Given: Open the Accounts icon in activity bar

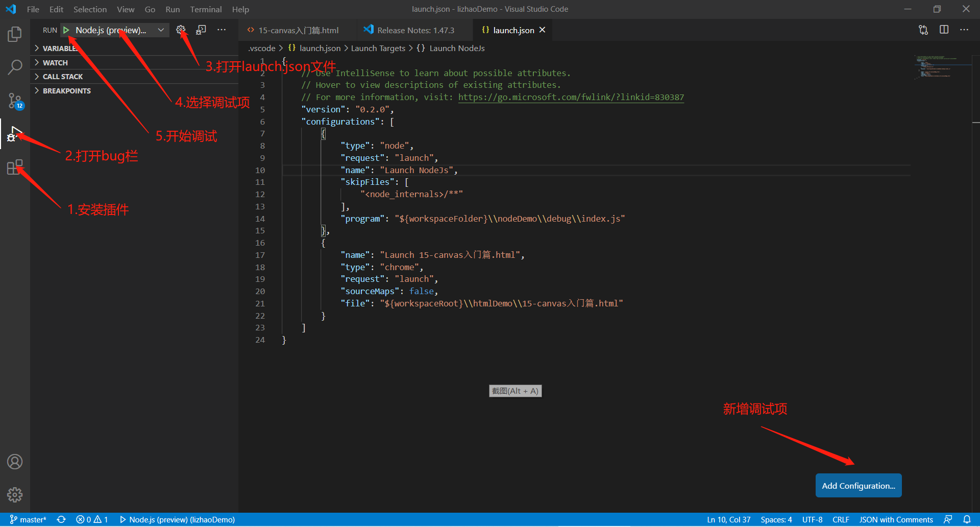Looking at the screenshot, I should pos(15,462).
